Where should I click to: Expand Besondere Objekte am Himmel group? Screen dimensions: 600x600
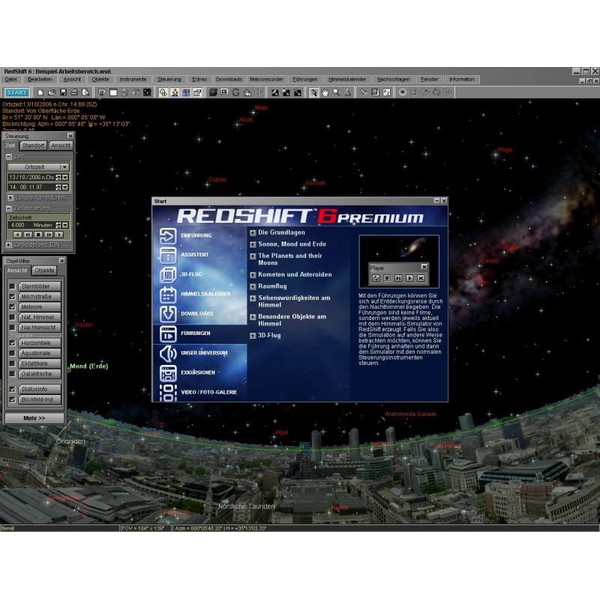[x=253, y=317]
